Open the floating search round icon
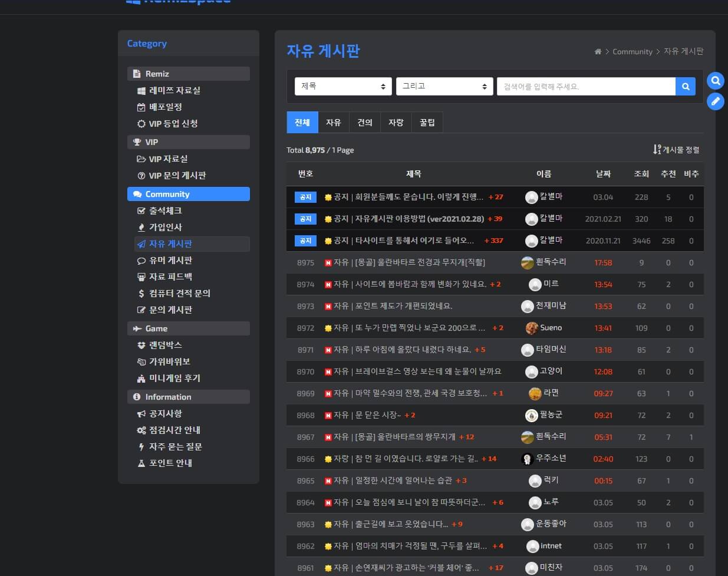This screenshot has height=576, width=728. (715, 80)
